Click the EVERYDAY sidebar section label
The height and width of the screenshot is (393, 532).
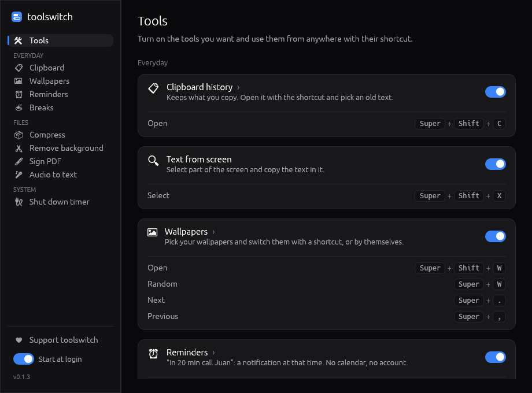click(28, 55)
